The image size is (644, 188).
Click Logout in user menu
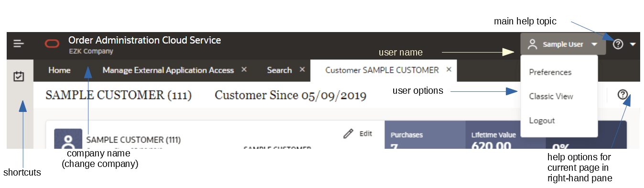[542, 121]
